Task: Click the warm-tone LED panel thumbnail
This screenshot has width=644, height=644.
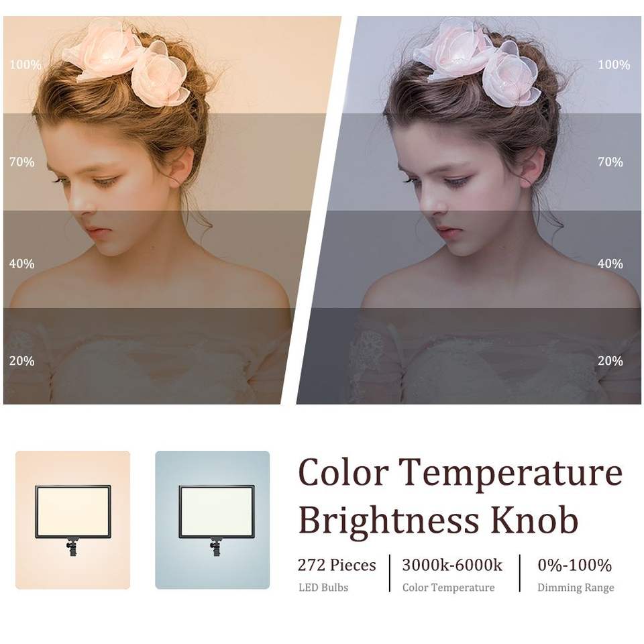Action: tap(72, 520)
